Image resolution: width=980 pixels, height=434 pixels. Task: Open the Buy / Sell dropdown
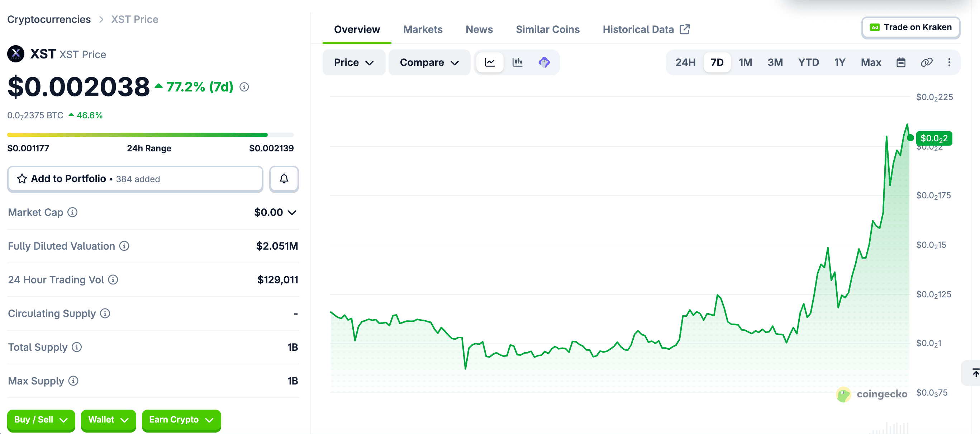[x=41, y=420]
